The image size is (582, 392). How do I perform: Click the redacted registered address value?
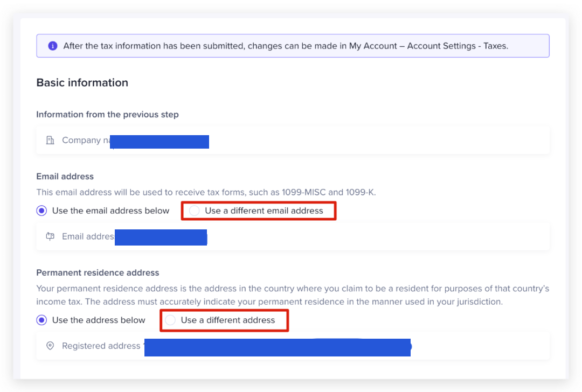278,347
